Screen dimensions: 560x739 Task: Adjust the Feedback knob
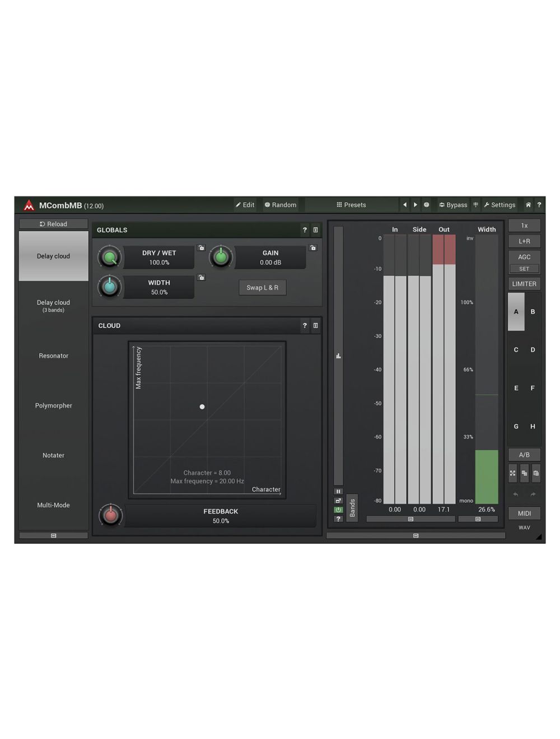110,515
